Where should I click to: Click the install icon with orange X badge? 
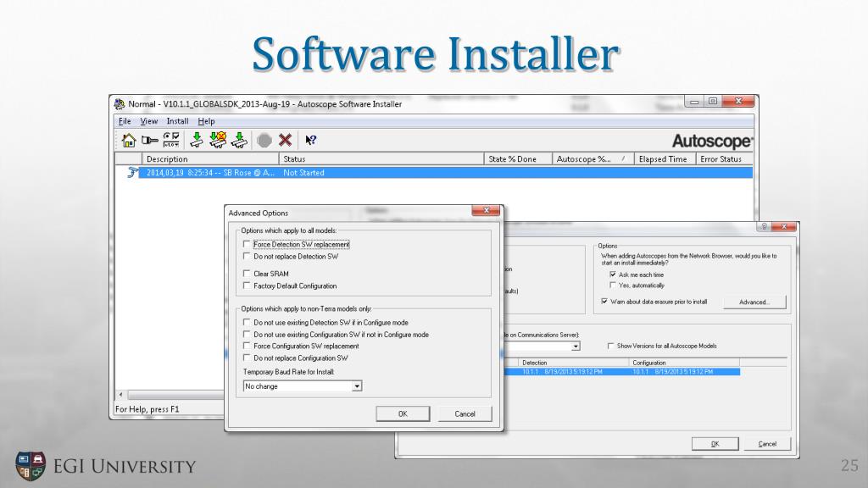pyautogui.click(x=218, y=141)
